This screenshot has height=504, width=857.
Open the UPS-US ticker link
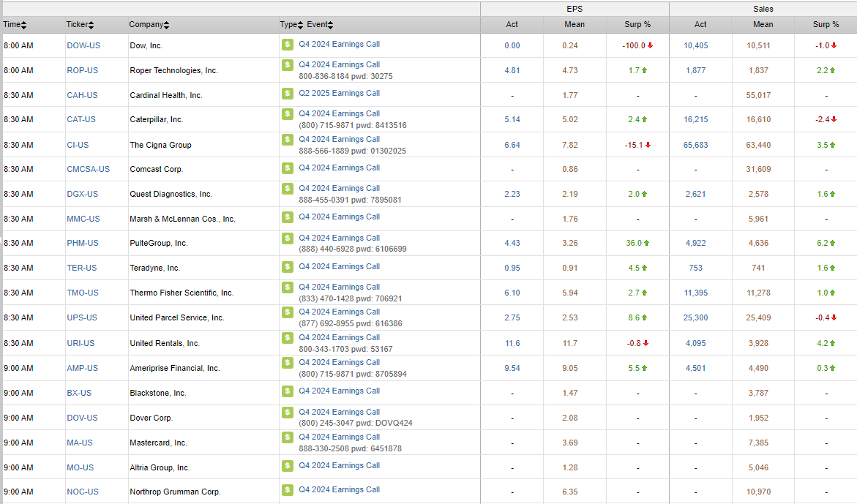click(82, 317)
